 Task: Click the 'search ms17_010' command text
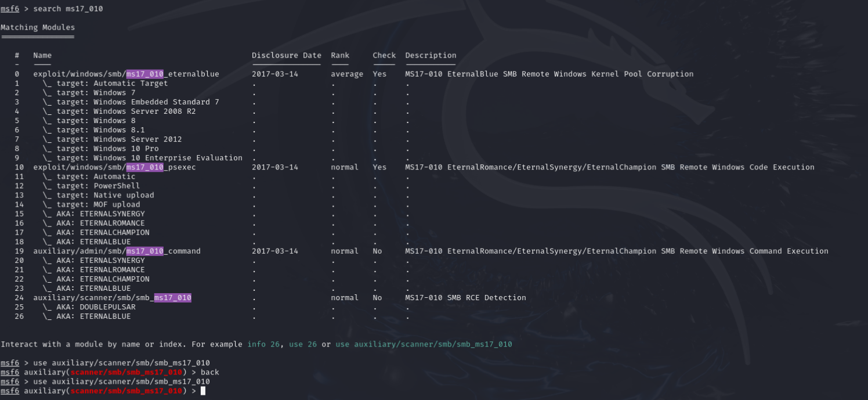click(x=68, y=9)
